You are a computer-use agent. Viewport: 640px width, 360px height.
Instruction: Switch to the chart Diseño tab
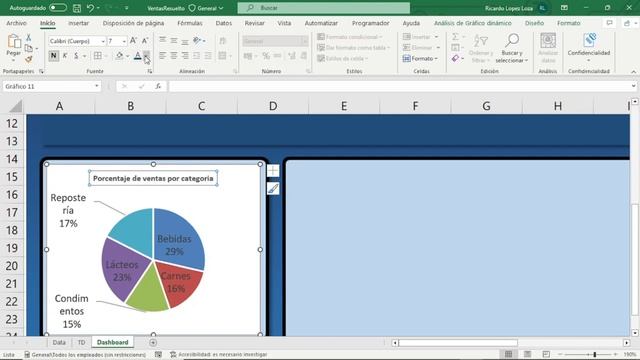click(534, 23)
